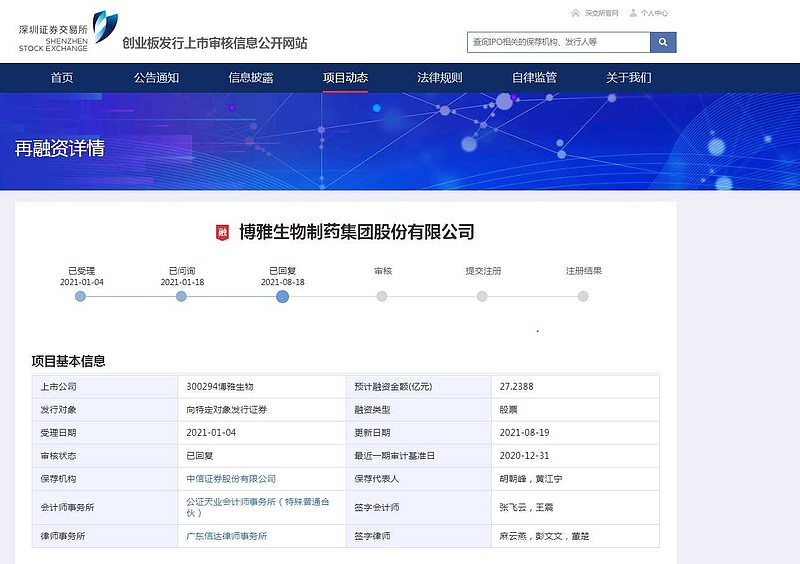Click the 2021-08-18 date under 已回复
This screenshot has width=800, height=564.
pyautogui.click(x=283, y=282)
